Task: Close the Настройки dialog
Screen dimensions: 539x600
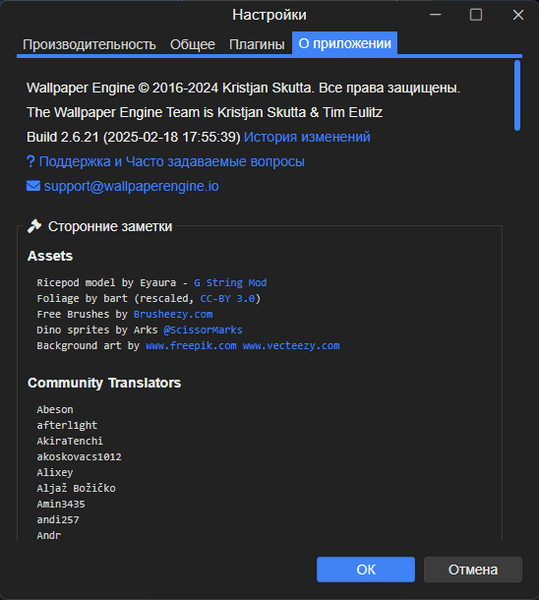Action: 518,15
